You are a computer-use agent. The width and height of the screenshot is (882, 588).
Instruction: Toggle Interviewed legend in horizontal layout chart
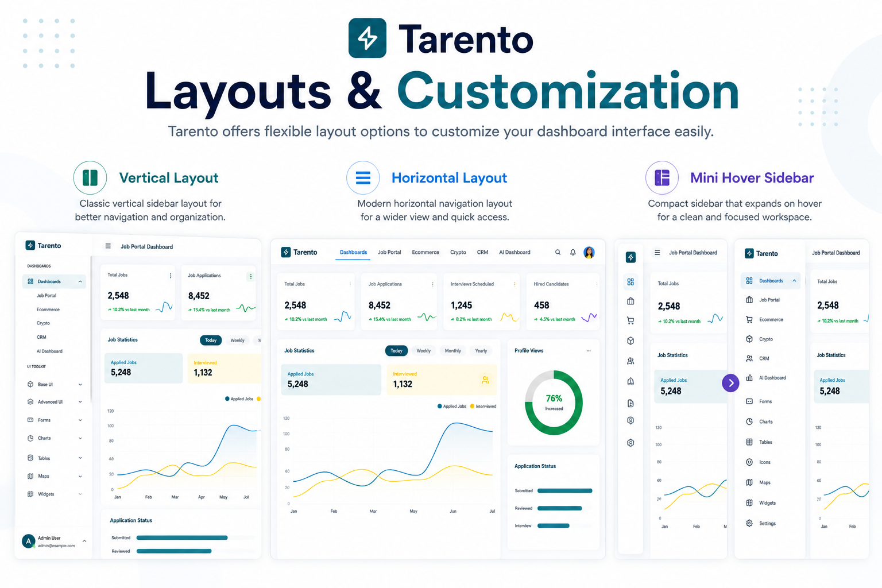(483, 406)
